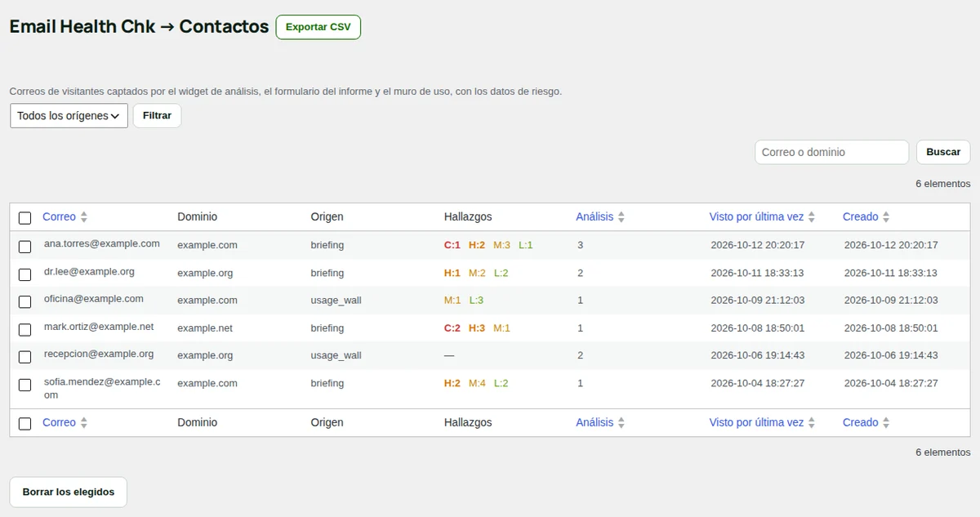Click C:1 finding in ana.torres row
The height and width of the screenshot is (517, 980).
point(452,245)
